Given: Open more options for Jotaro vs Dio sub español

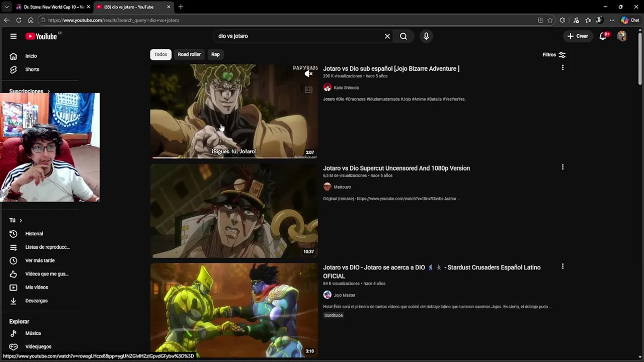Looking at the screenshot, I should click(562, 67).
